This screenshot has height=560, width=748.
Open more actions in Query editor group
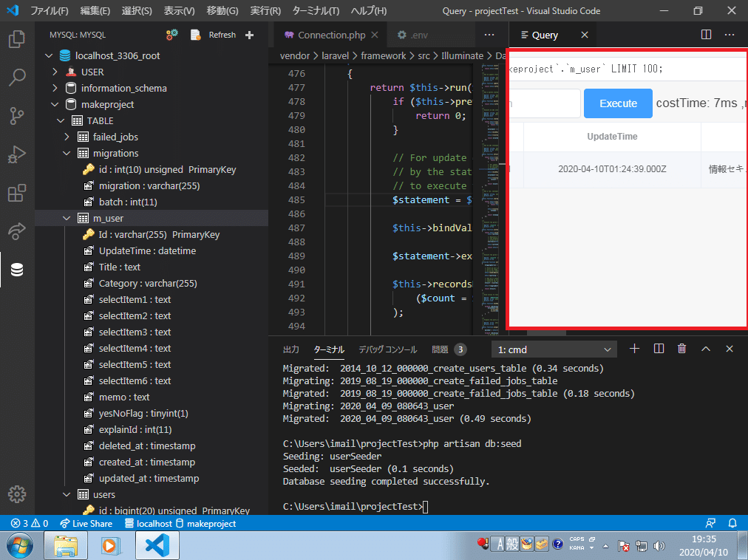coord(730,35)
